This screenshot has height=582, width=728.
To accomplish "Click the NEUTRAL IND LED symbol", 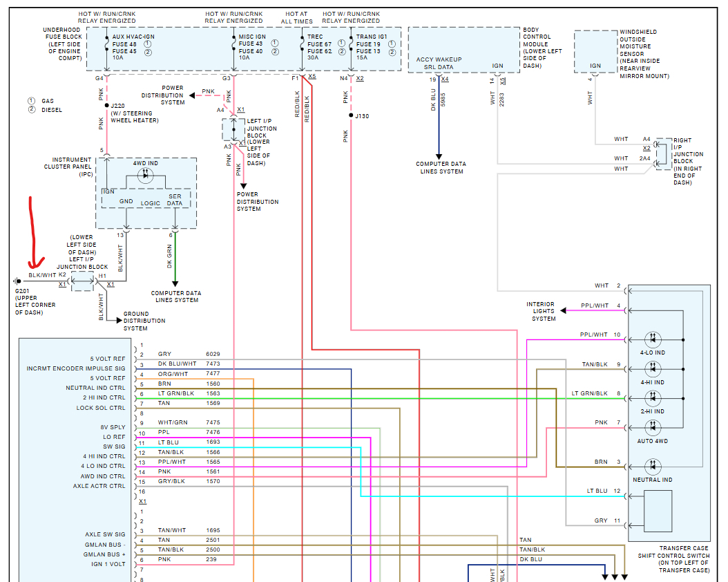I will (653, 467).
